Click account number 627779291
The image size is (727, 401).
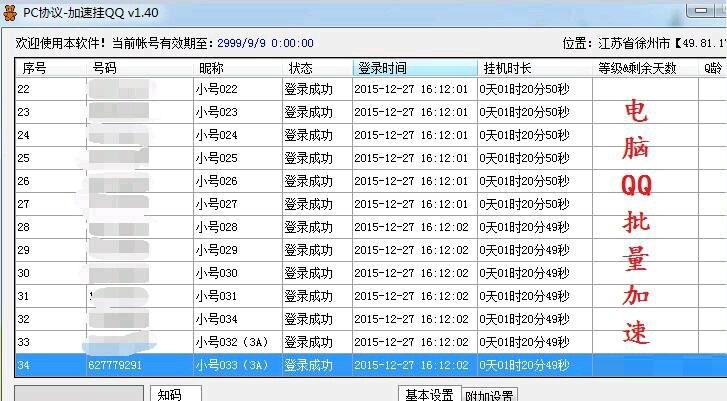click(x=115, y=365)
